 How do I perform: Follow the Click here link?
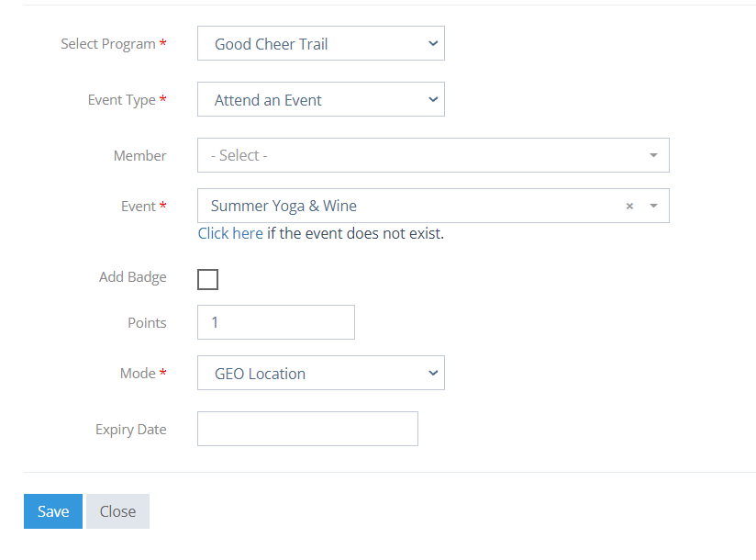point(230,233)
